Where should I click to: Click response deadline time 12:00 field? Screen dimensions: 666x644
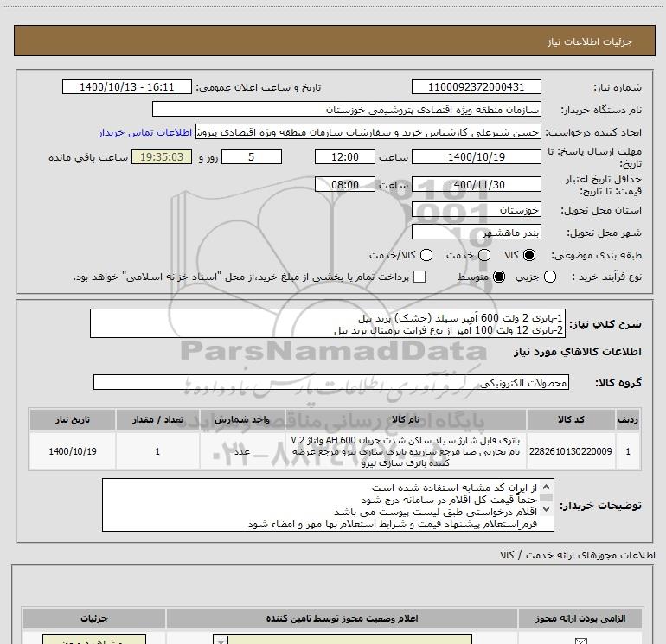[x=345, y=156]
